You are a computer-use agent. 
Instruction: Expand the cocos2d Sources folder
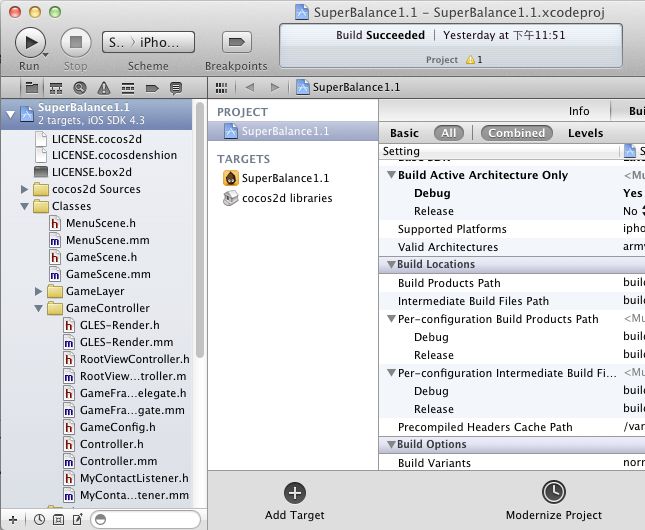coord(24,189)
